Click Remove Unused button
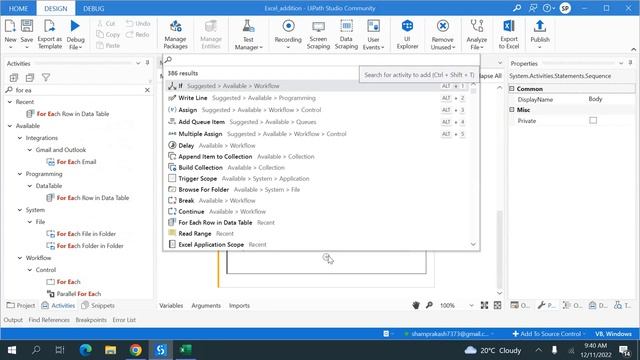Viewport: 640px width, 360px height. [442, 35]
